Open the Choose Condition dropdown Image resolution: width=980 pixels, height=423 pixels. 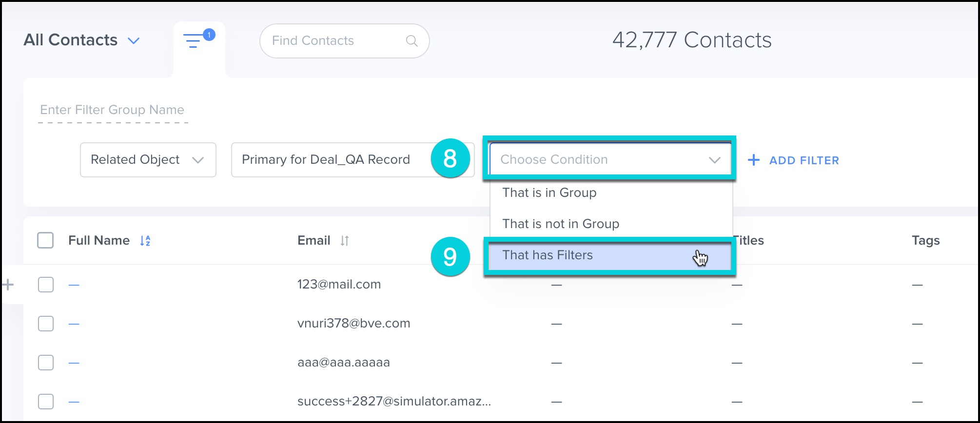click(x=609, y=160)
